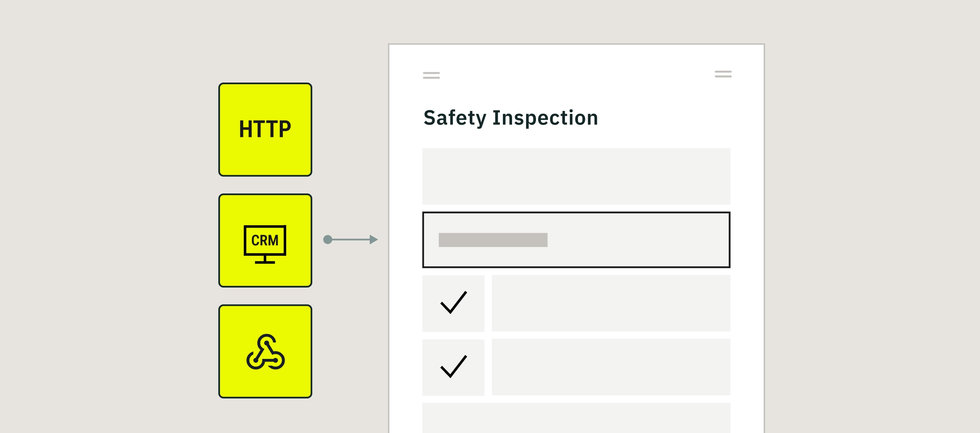Open the right hamburger menu on form
The width and height of the screenshot is (980, 433).
723,74
